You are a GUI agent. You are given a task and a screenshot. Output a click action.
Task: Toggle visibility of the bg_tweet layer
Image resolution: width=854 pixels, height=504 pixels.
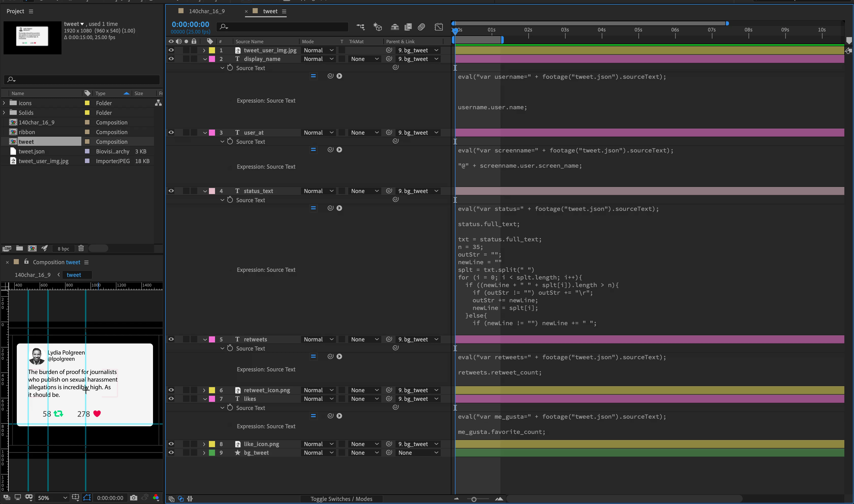pos(171,453)
